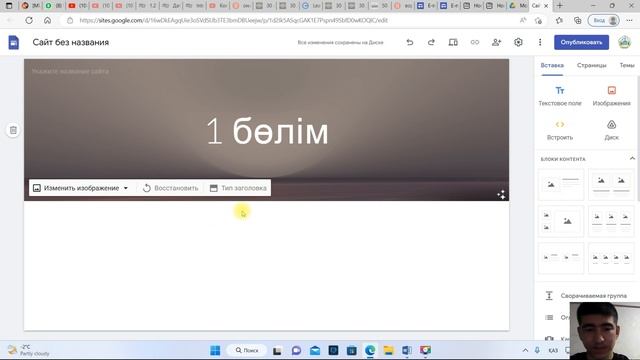Viewport: 640px width, 360px height.
Task: Open the Mail app in the taskbar
Action: [315, 350]
